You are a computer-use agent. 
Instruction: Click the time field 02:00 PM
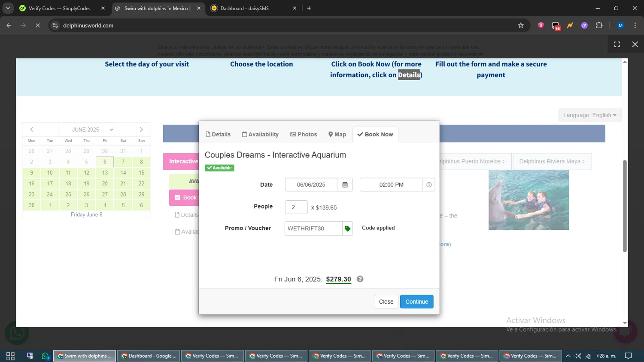pos(391,185)
